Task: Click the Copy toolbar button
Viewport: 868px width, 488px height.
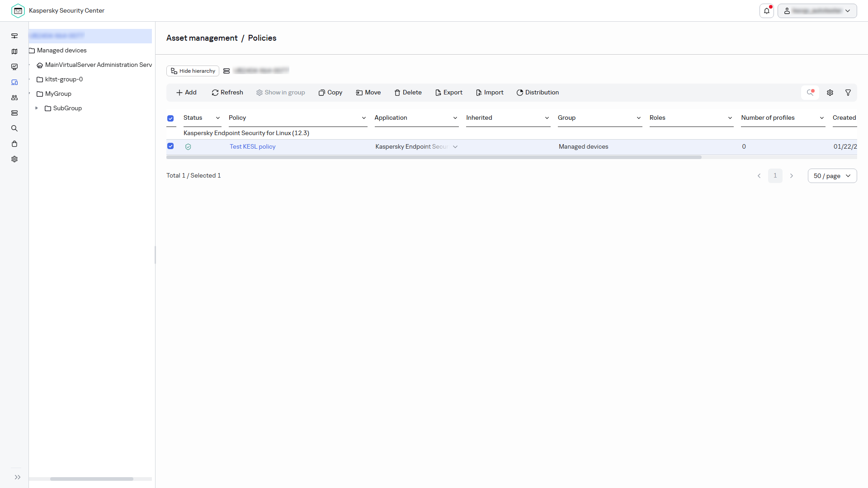Action: [330, 93]
